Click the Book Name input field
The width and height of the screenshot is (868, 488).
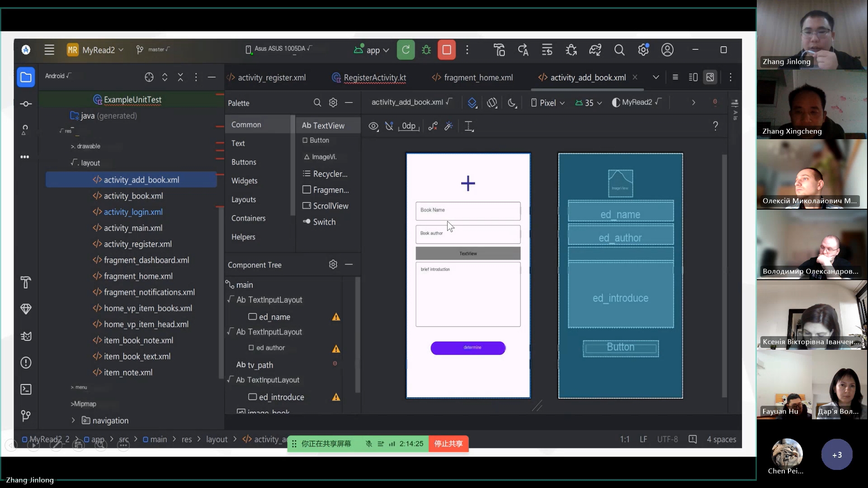pyautogui.click(x=468, y=211)
